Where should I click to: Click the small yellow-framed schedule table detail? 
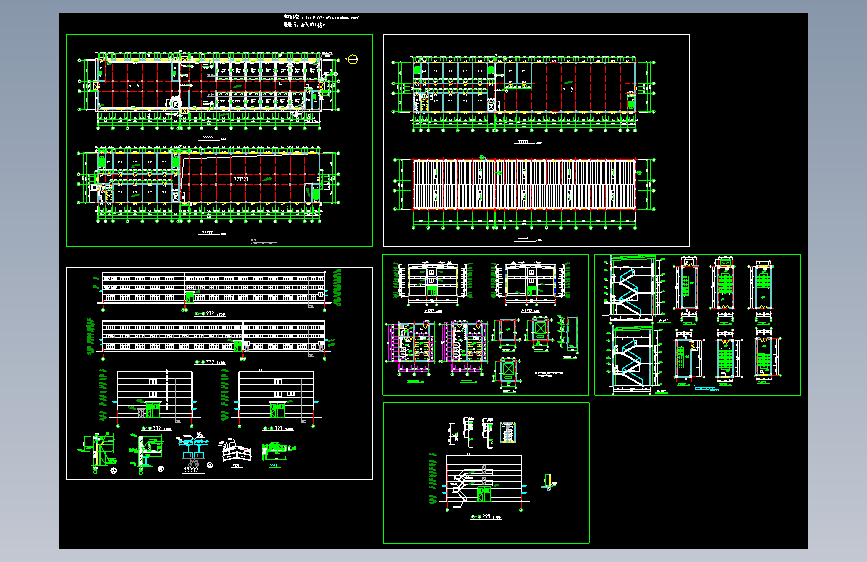click(508, 432)
